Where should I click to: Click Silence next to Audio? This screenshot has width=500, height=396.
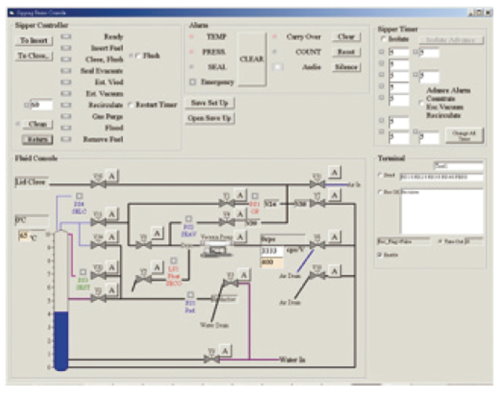(x=346, y=67)
